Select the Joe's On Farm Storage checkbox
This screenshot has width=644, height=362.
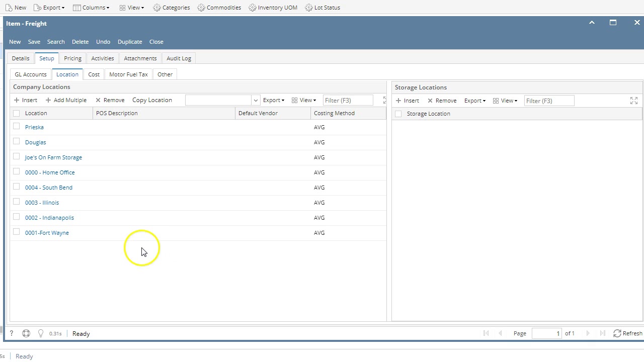coord(17,157)
